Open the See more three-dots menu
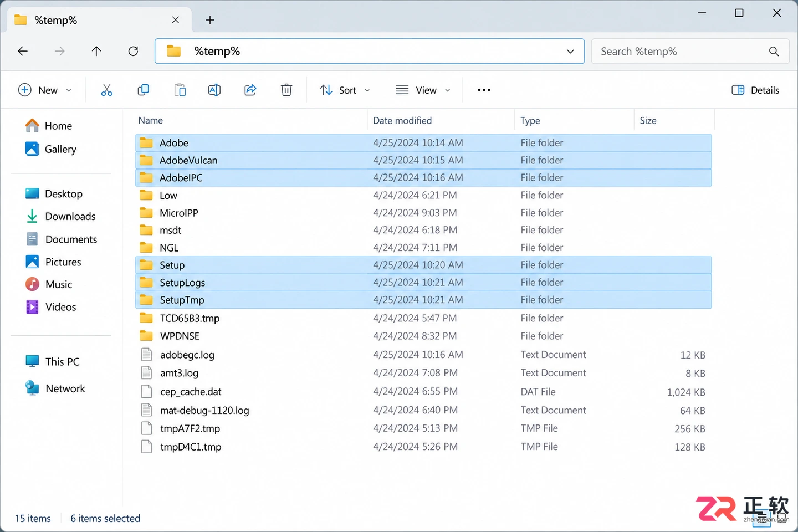Screen dimensions: 798x532 point(484,90)
